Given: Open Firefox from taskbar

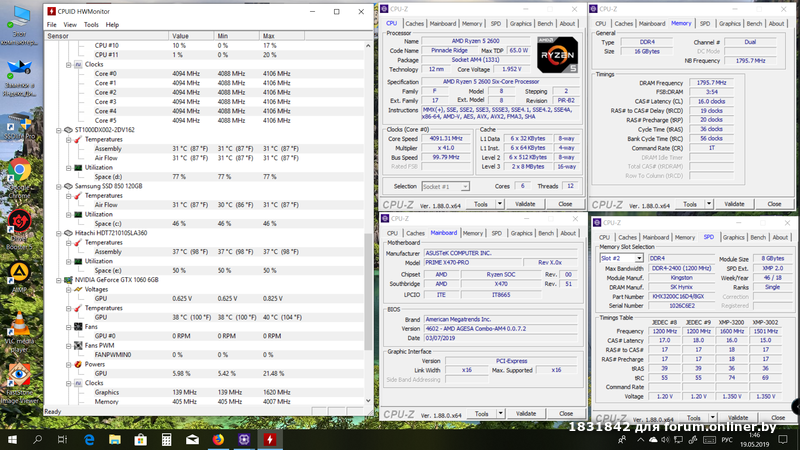Looking at the screenshot, I should pos(218,439).
